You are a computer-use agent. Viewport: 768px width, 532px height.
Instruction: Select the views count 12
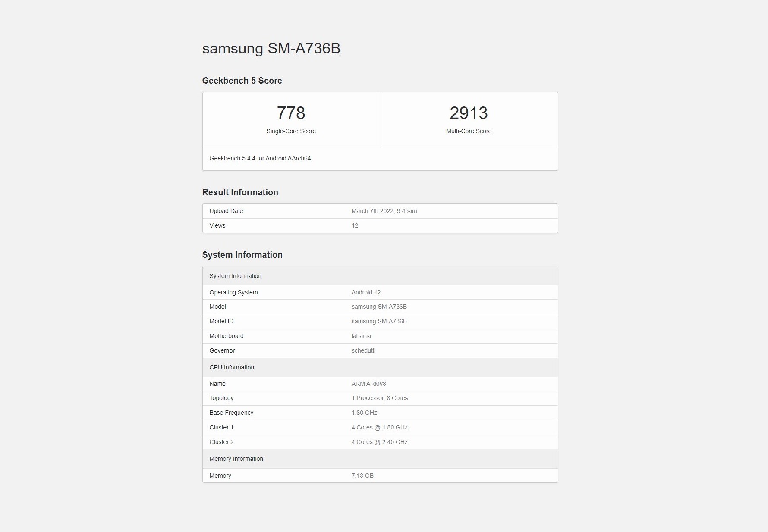coord(355,225)
